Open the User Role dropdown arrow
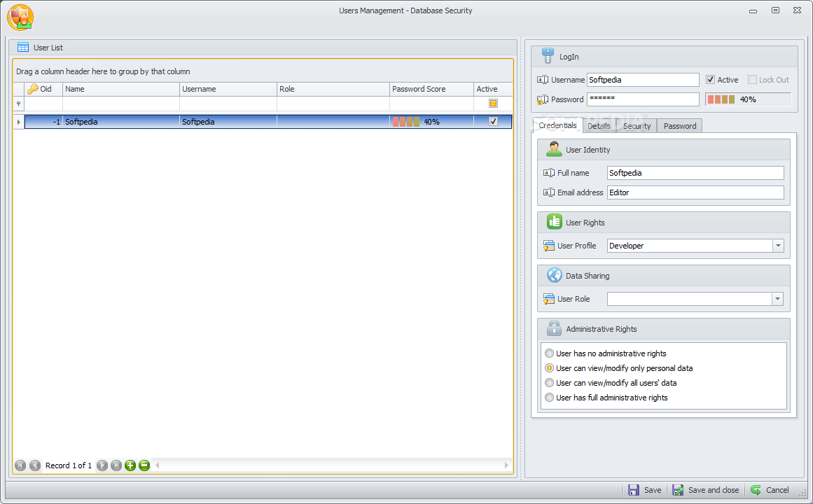Viewport: 813px width, 504px height. [x=777, y=299]
